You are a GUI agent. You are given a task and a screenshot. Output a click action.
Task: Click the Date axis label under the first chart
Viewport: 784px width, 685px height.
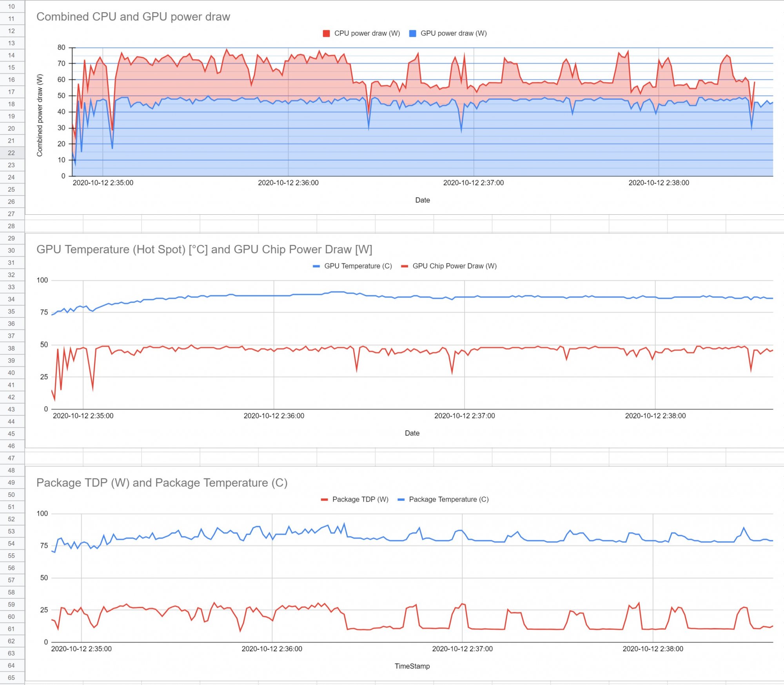(422, 200)
